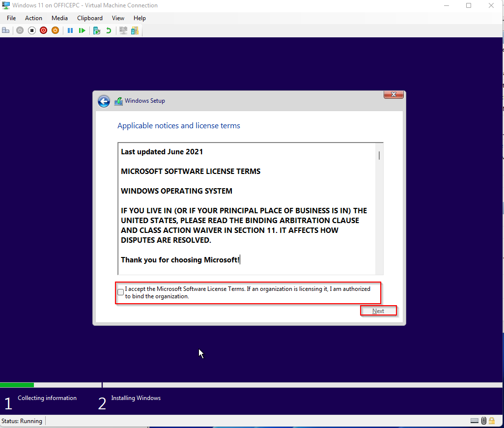Open the Action menu

tap(33, 18)
